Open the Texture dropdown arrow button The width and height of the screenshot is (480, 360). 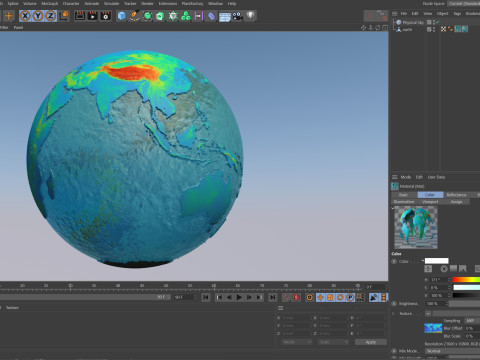click(x=428, y=314)
